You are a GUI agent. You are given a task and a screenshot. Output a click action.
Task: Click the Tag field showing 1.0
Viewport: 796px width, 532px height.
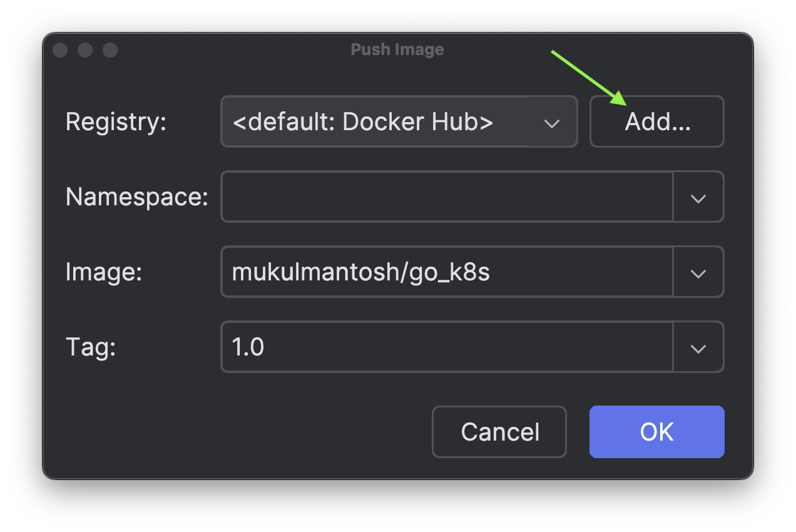click(x=447, y=347)
